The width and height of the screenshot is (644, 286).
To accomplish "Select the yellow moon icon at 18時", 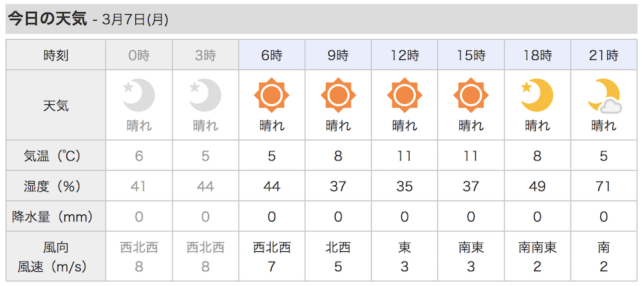I will click(x=537, y=95).
